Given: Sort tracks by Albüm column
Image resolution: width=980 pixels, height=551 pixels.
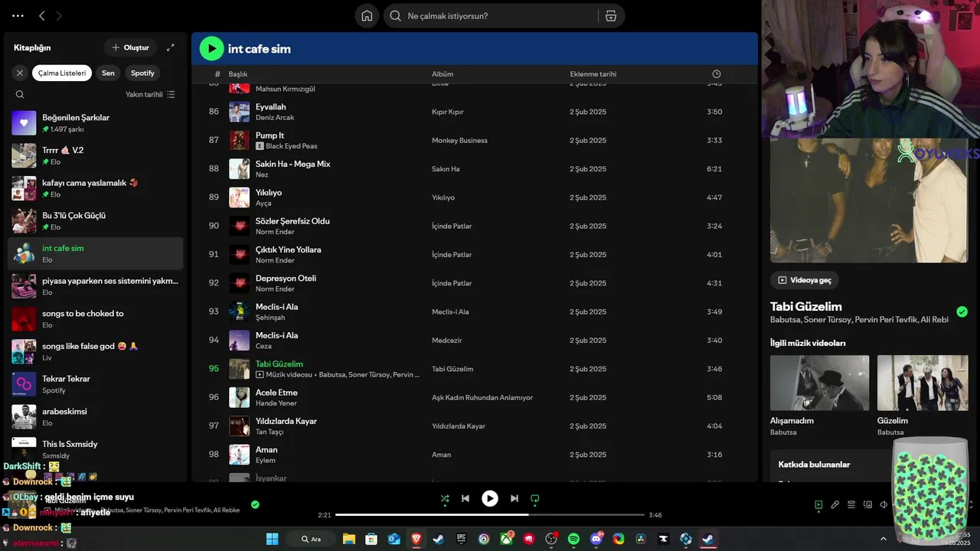Looking at the screenshot, I should (443, 74).
